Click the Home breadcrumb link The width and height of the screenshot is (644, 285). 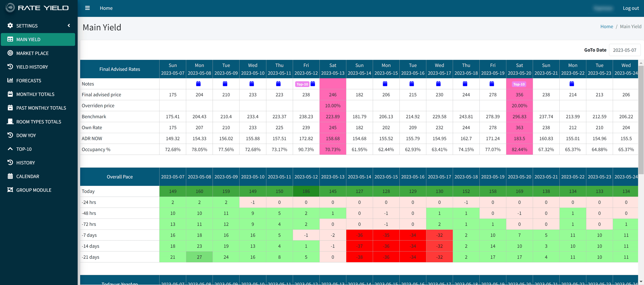606,26
